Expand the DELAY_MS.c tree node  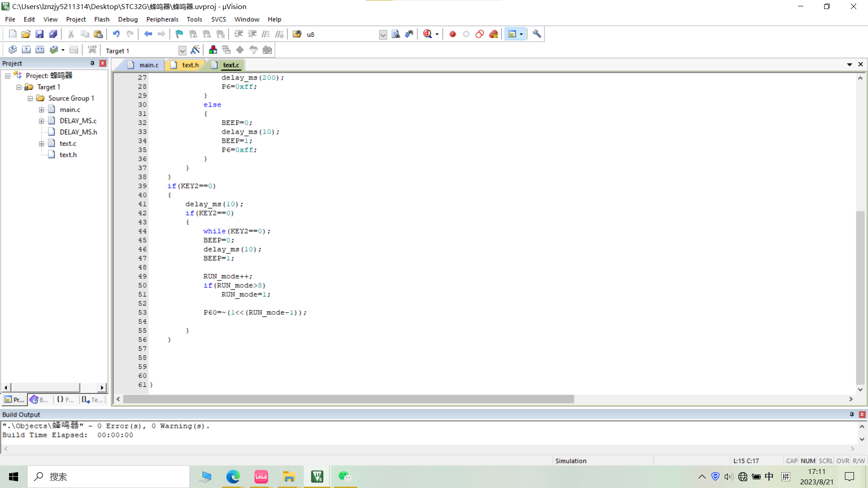(42, 121)
